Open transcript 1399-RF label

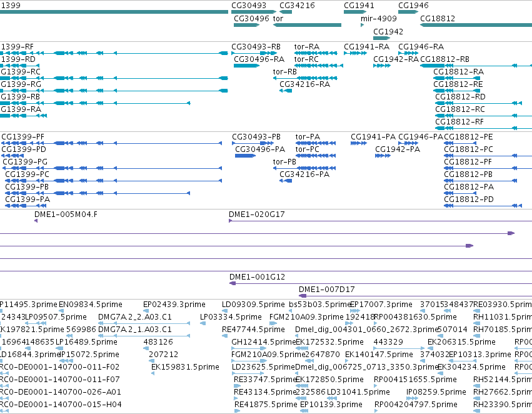click(x=18, y=46)
